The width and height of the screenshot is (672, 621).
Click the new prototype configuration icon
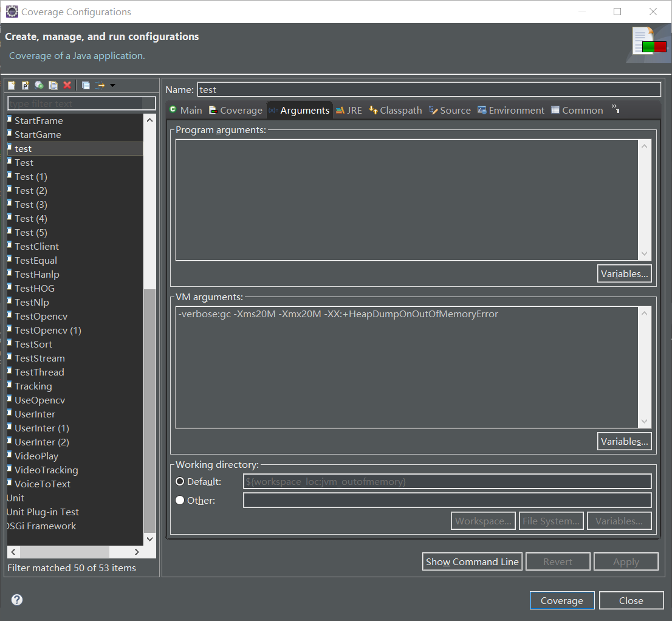click(26, 85)
